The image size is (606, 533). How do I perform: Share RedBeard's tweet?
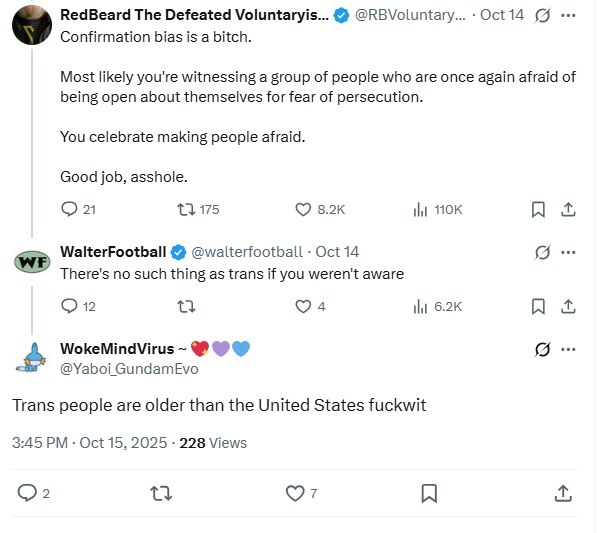[x=568, y=209]
